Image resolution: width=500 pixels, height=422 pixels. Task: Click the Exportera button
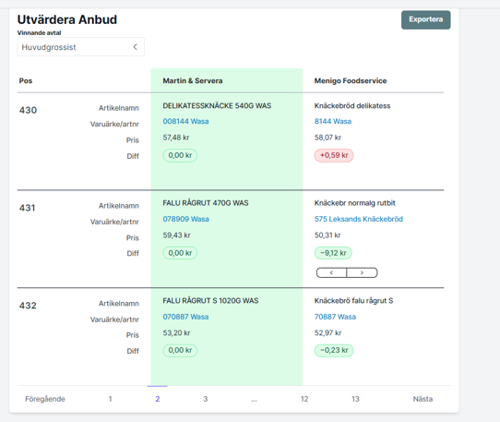(x=426, y=20)
